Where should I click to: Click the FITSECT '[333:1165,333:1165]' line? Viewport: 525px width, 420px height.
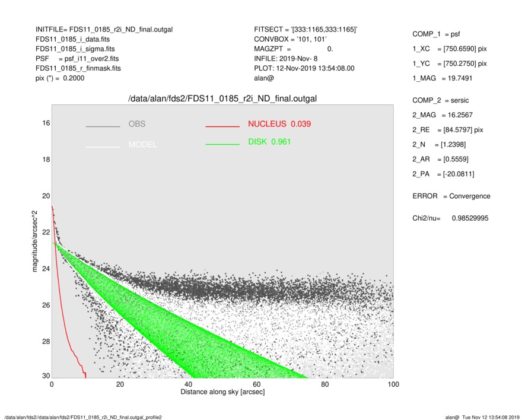coord(306,30)
